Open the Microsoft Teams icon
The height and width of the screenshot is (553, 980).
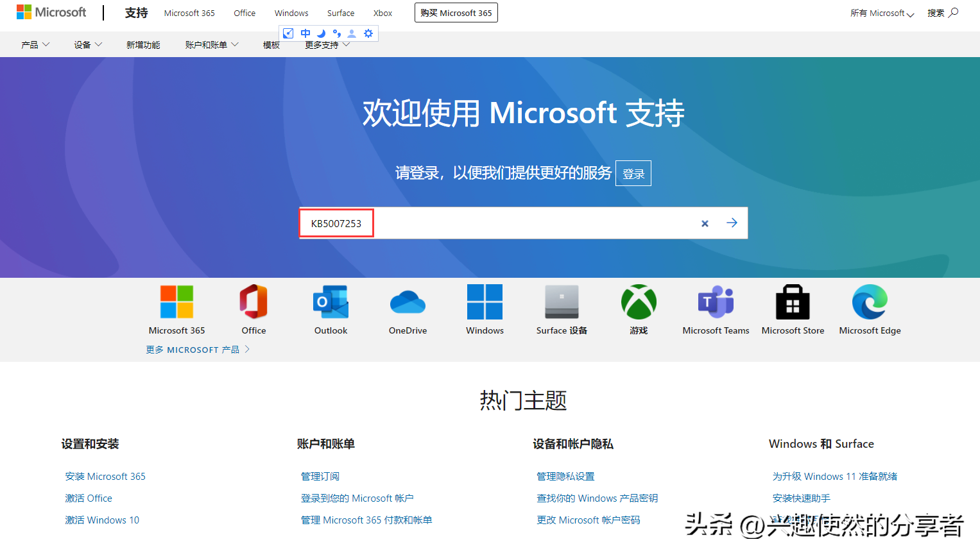pos(716,302)
